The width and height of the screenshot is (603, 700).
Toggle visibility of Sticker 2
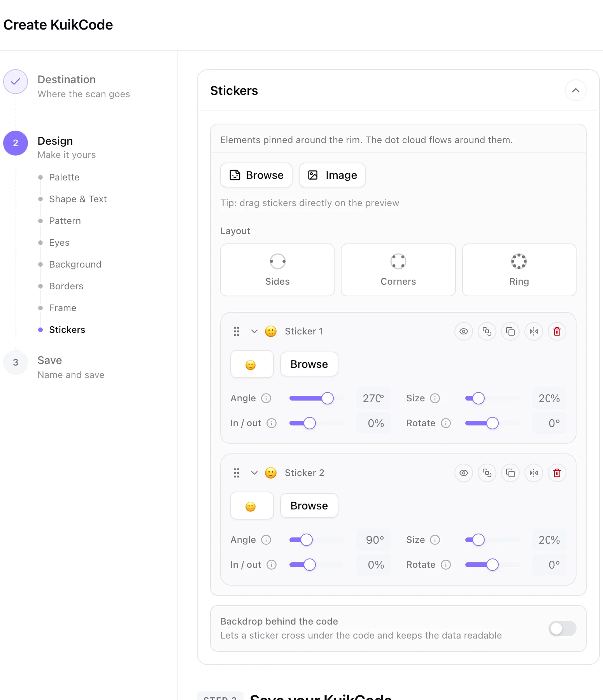pyautogui.click(x=464, y=473)
